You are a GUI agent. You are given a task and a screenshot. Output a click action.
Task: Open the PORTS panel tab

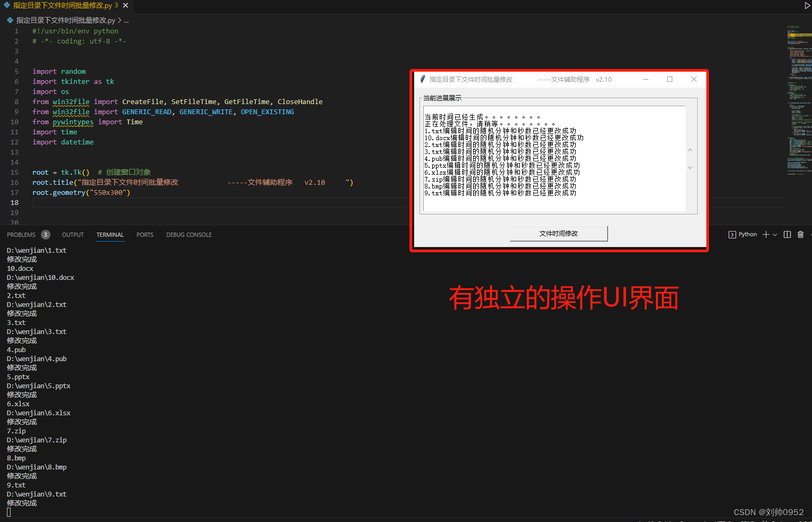point(144,235)
